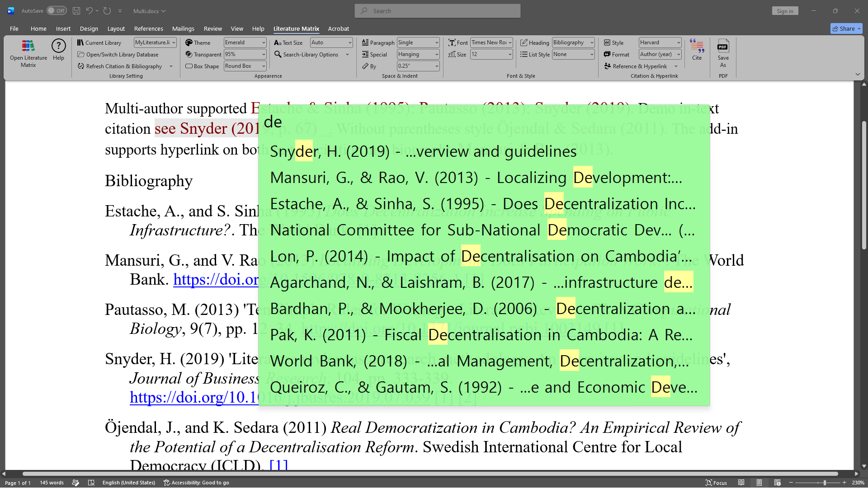Open the None list style dropdown

pyautogui.click(x=573, y=54)
